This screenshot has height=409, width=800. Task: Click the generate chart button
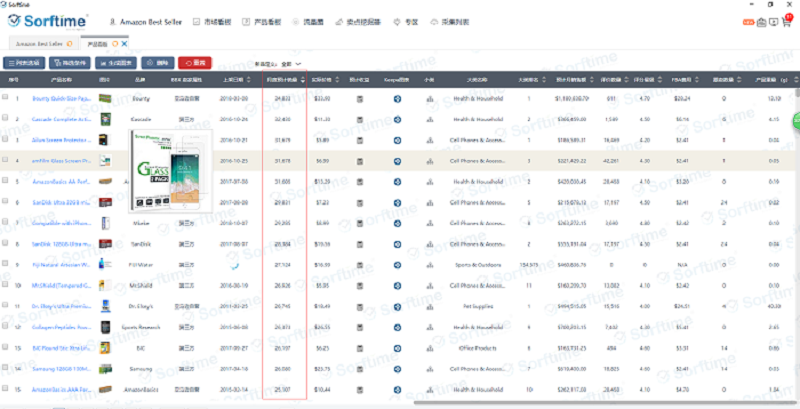pos(116,63)
